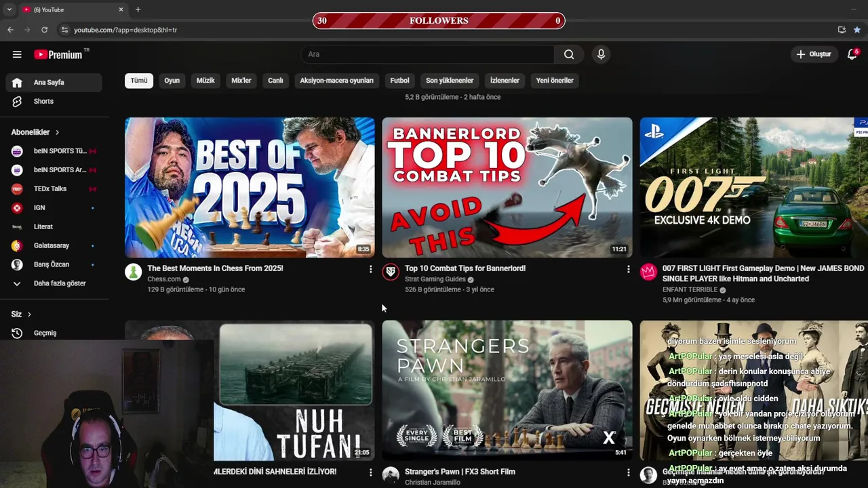Open options menu for Nuh Tufanı video
This screenshot has width=868, height=488.
(370, 472)
